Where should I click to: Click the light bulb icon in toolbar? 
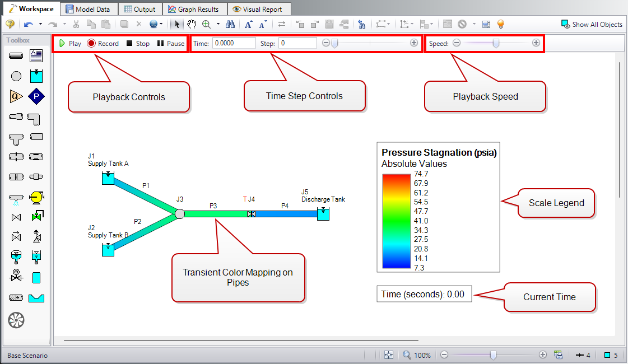(501, 24)
